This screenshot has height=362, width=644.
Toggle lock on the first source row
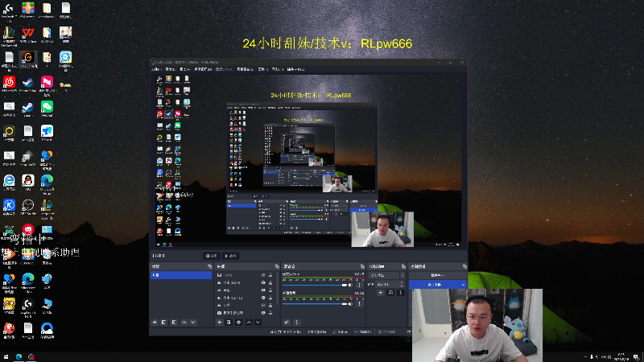pos(270,275)
